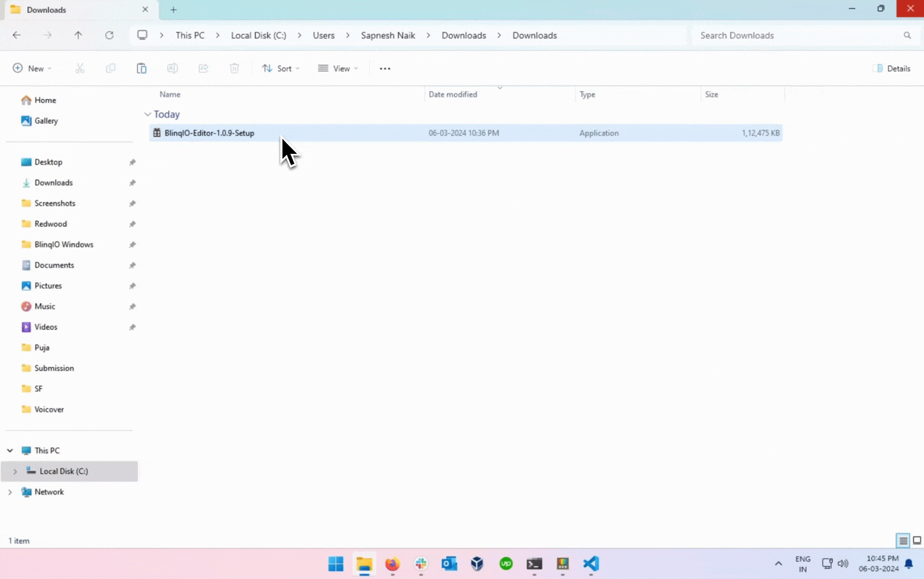Open Outlook from the taskbar
The width and height of the screenshot is (924, 579).
[449, 564]
